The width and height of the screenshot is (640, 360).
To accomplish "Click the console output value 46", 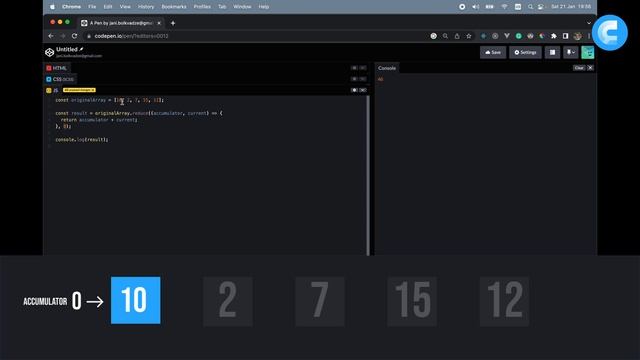I will tap(380, 79).
